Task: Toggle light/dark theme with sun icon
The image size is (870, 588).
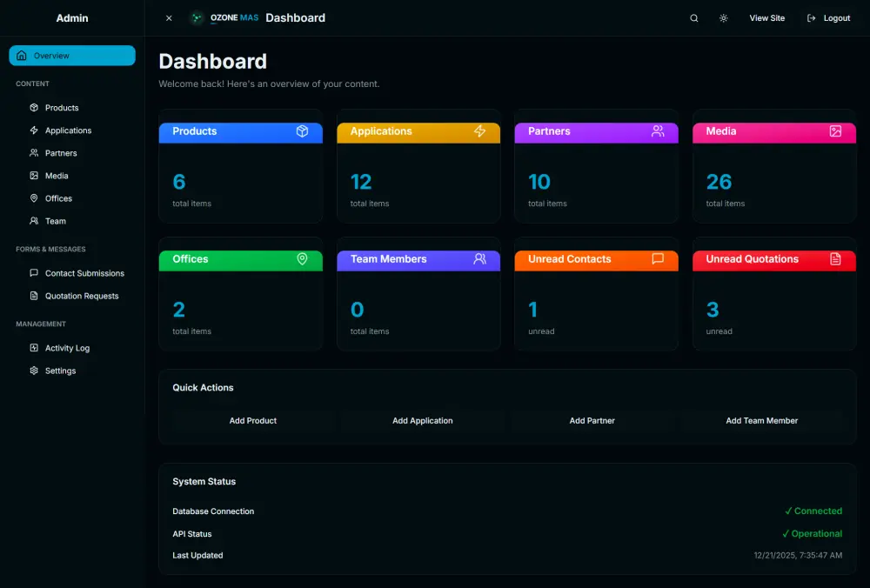Action: (723, 18)
